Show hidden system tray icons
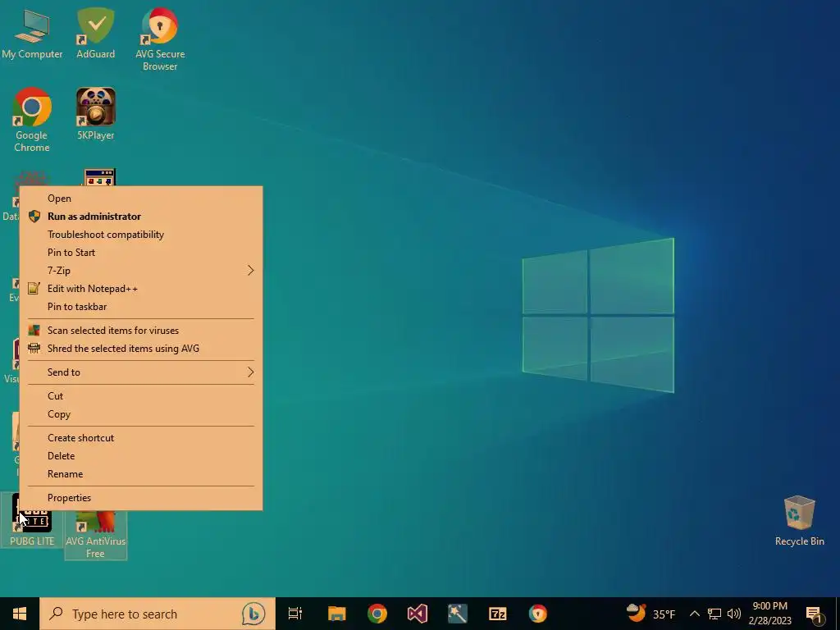This screenshot has width=840, height=630. pos(694,614)
